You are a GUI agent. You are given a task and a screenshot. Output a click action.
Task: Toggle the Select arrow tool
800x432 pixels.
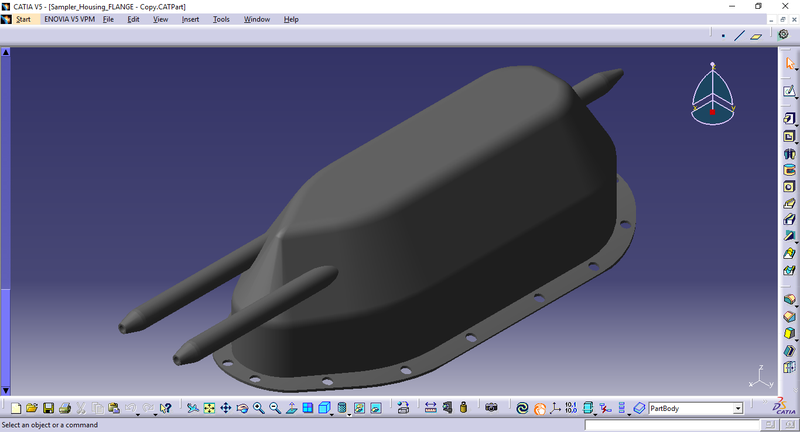click(x=789, y=64)
